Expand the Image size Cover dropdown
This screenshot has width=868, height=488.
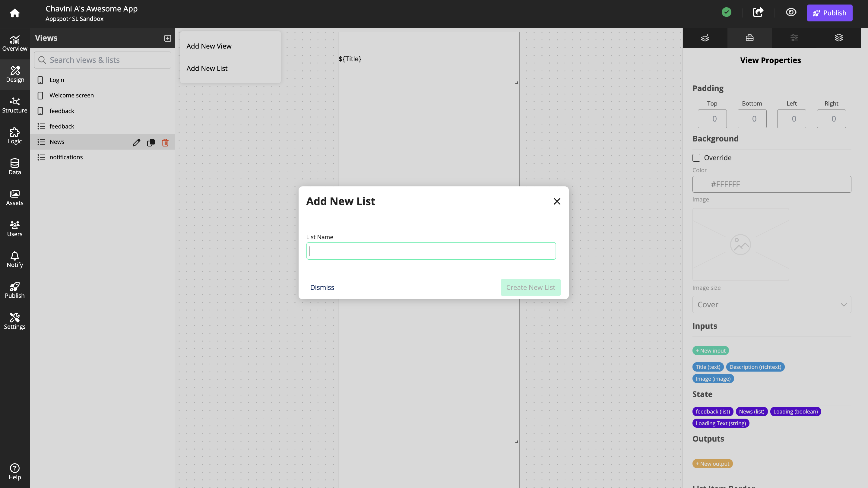pyautogui.click(x=771, y=304)
